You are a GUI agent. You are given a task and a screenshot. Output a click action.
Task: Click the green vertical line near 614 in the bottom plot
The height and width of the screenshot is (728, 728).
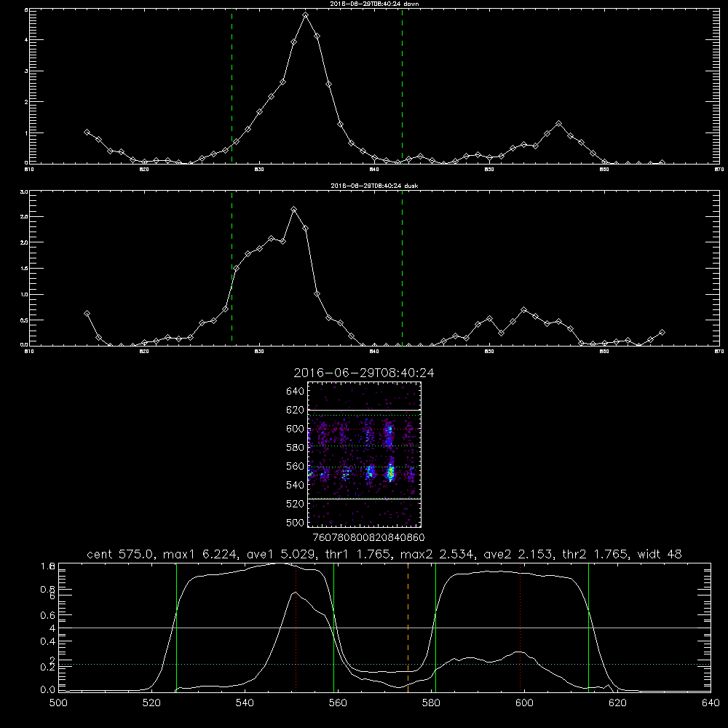coord(588,628)
